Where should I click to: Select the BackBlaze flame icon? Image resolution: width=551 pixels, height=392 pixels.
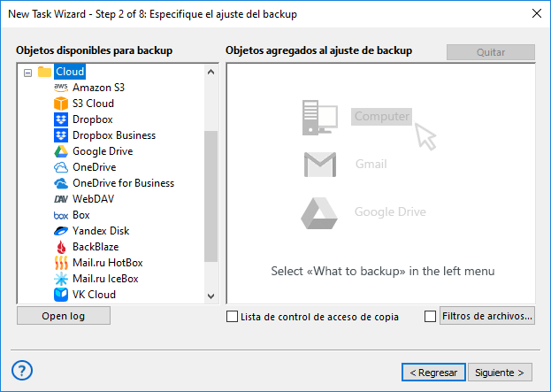click(x=61, y=247)
